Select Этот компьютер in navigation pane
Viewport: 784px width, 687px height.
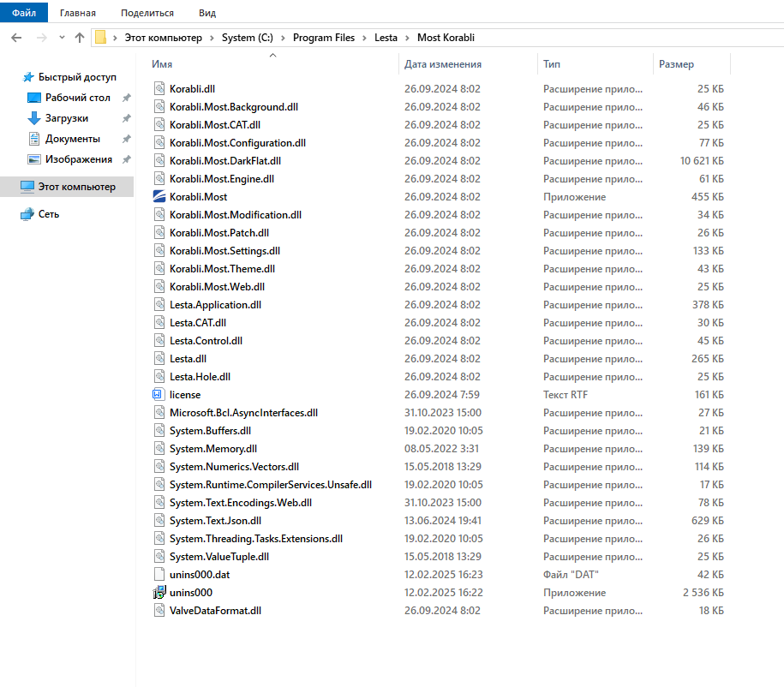pyautogui.click(x=76, y=187)
